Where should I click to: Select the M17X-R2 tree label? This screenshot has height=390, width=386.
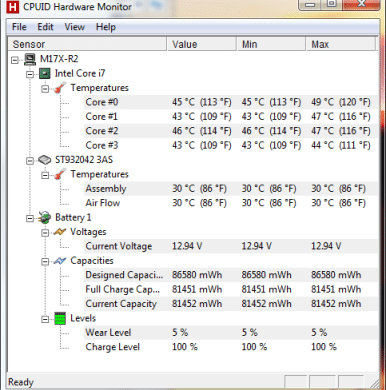(x=59, y=59)
